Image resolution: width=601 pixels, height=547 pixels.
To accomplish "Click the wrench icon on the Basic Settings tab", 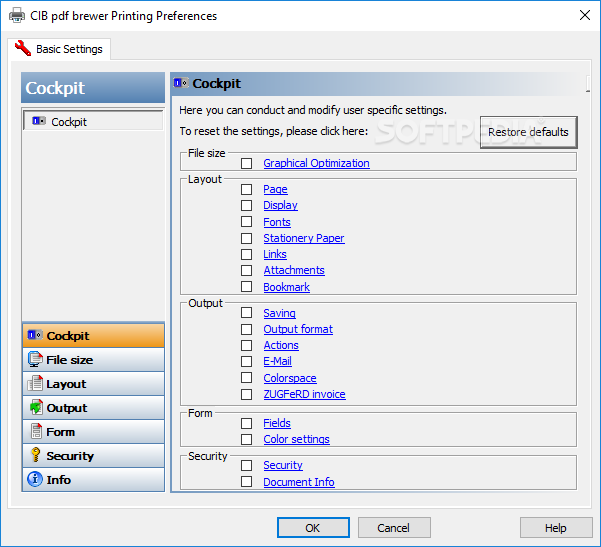I will pyautogui.click(x=23, y=48).
